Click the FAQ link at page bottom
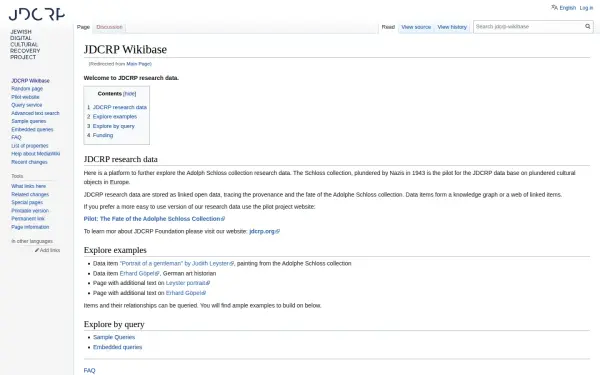 [x=89, y=370]
